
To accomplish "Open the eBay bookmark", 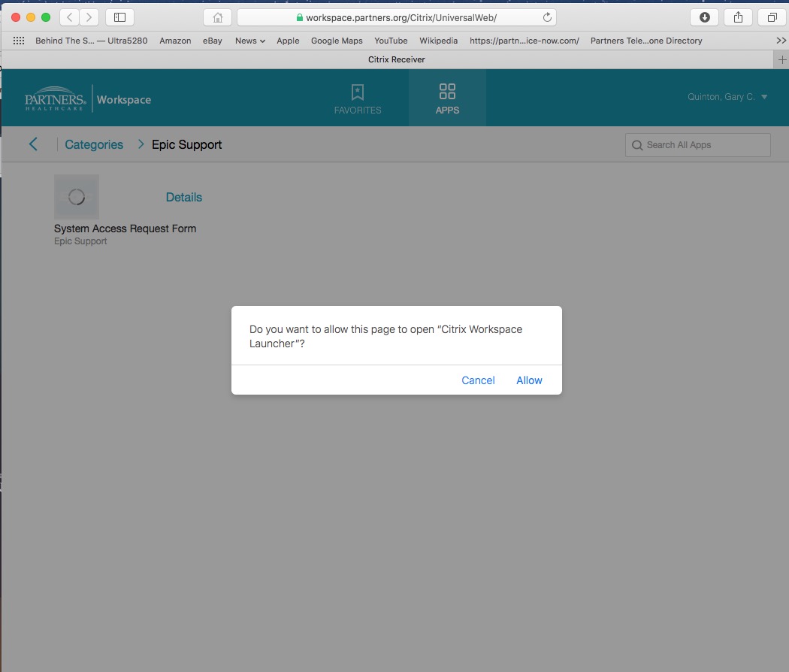I will tap(213, 41).
